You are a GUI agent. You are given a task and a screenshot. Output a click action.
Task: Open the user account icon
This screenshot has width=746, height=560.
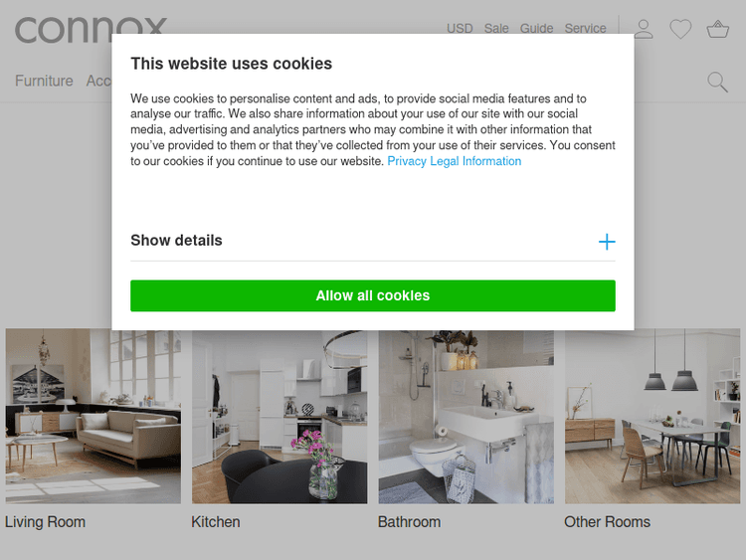pyautogui.click(x=644, y=29)
